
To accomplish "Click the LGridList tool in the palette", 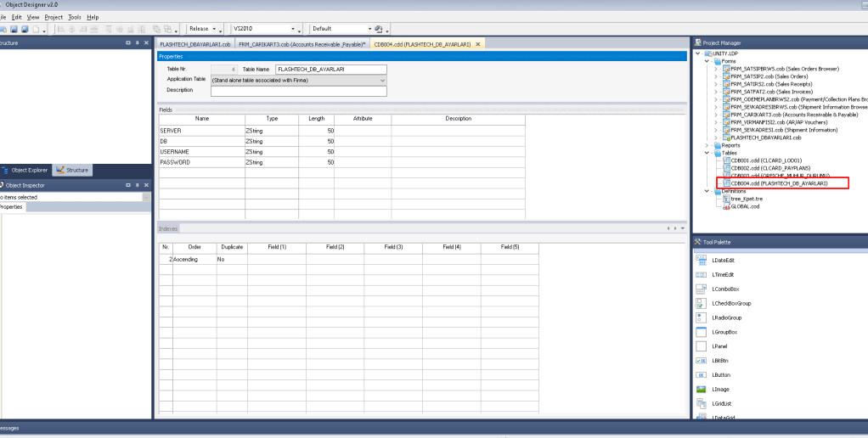I will click(723, 403).
